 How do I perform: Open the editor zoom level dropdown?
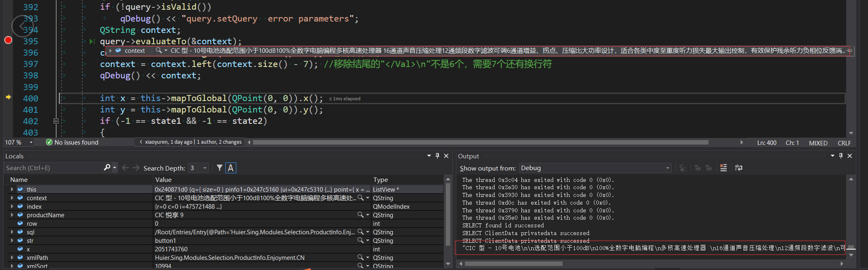coord(31,143)
